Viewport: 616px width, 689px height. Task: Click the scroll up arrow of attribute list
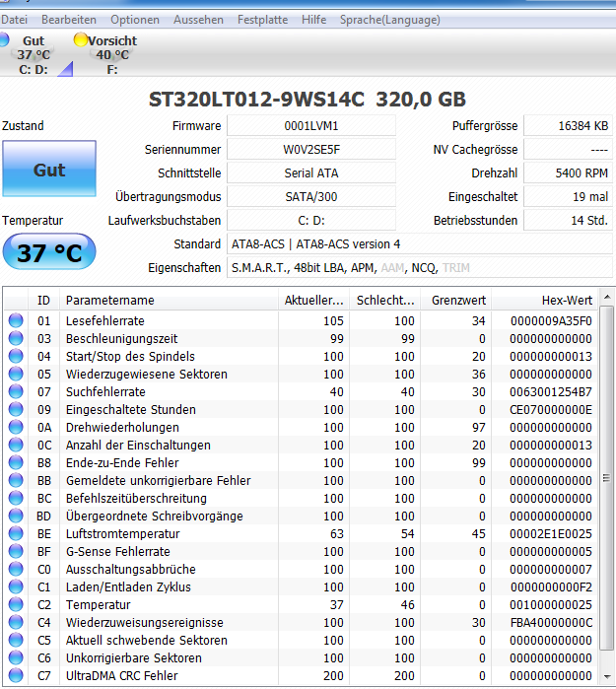click(x=607, y=298)
